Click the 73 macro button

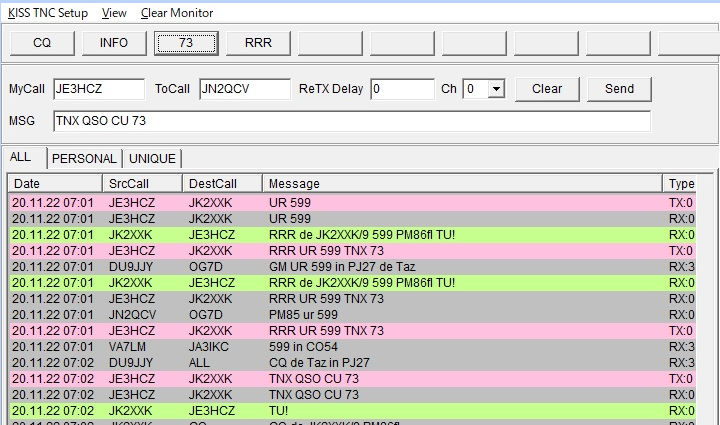[186, 43]
